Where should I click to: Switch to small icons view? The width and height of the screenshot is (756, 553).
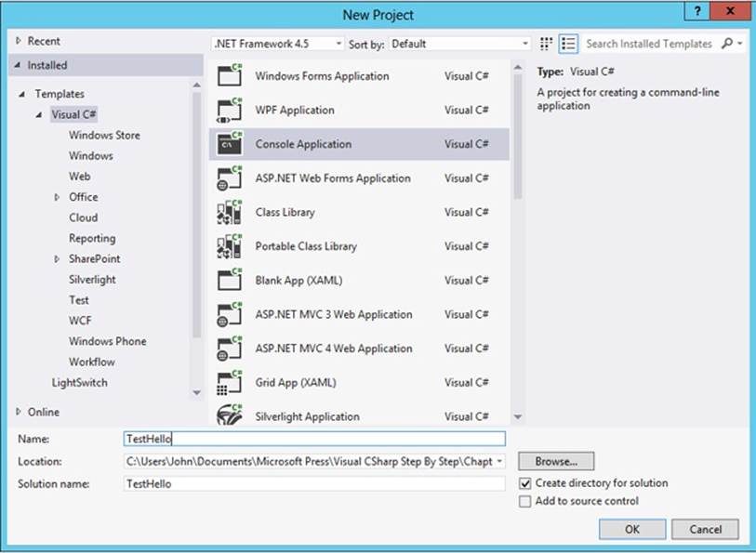click(546, 44)
